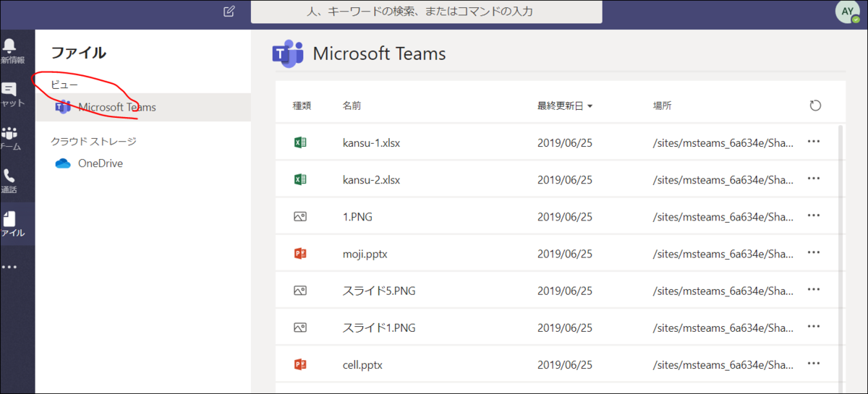Click the Name column header
Screen dimensions: 868x394
click(352, 106)
